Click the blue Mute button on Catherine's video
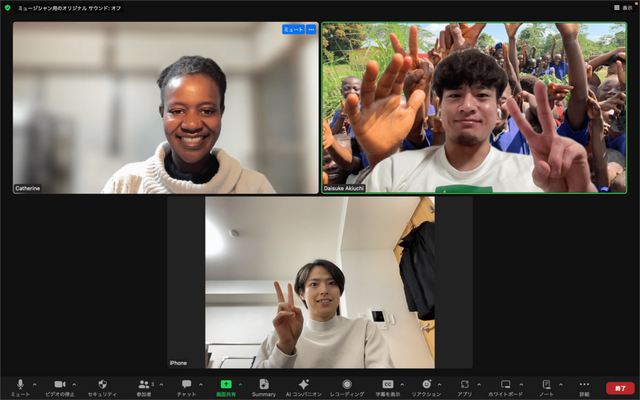 293,30
